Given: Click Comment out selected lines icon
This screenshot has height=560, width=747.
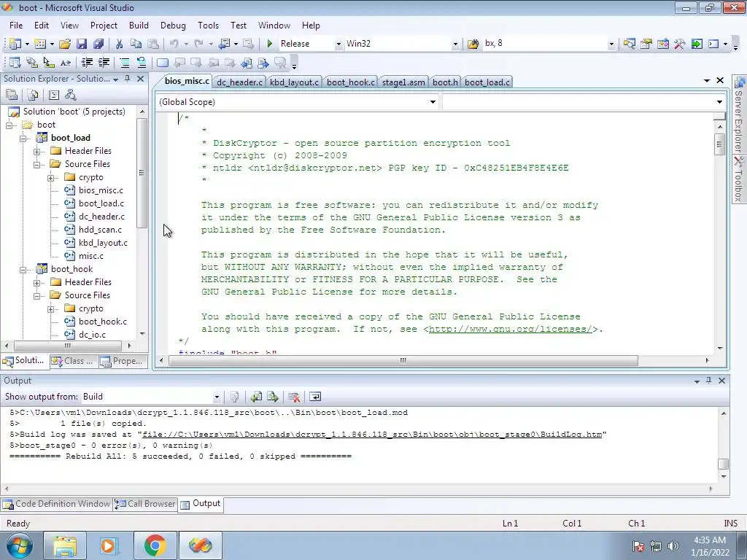Looking at the screenshot, I should [124, 63].
